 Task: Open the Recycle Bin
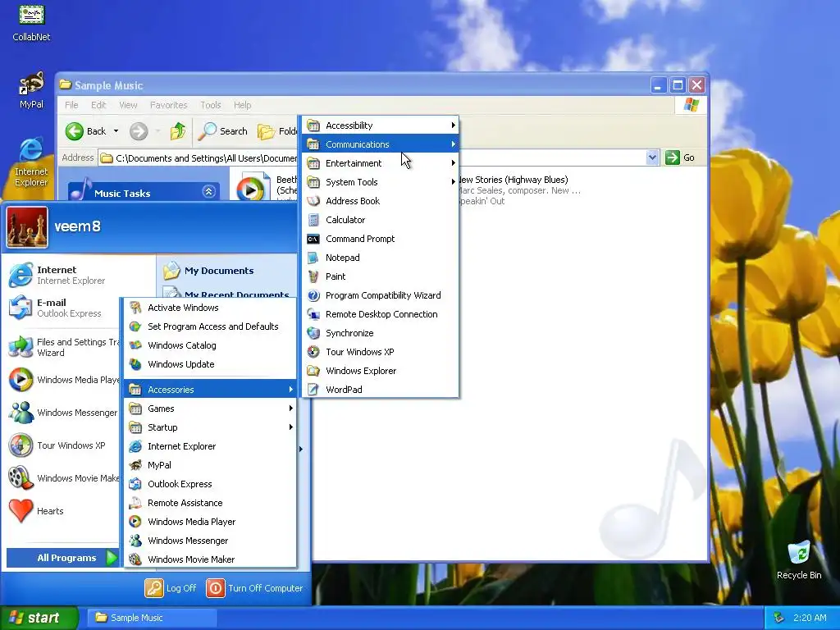pyautogui.click(x=799, y=560)
